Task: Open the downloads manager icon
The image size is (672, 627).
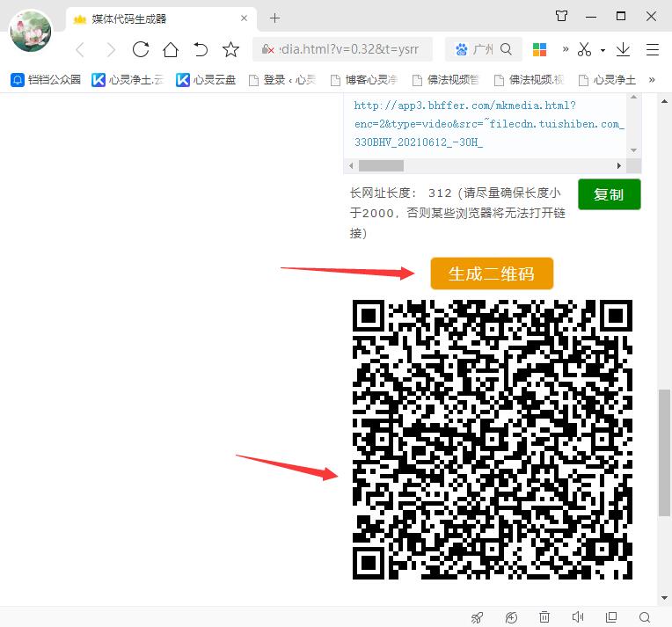Action: click(x=623, y=50)
